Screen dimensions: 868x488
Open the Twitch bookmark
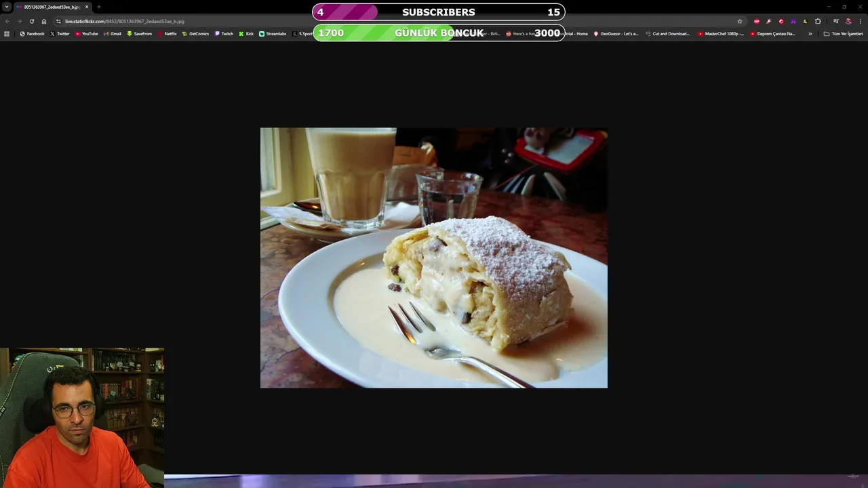(224, 33)
